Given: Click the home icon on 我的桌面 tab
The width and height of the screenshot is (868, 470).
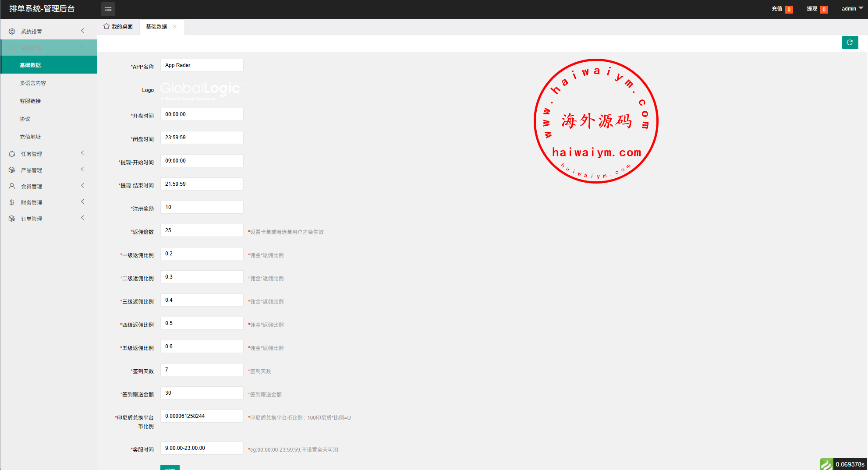Looking at the screenshot, I should point(106,26).
